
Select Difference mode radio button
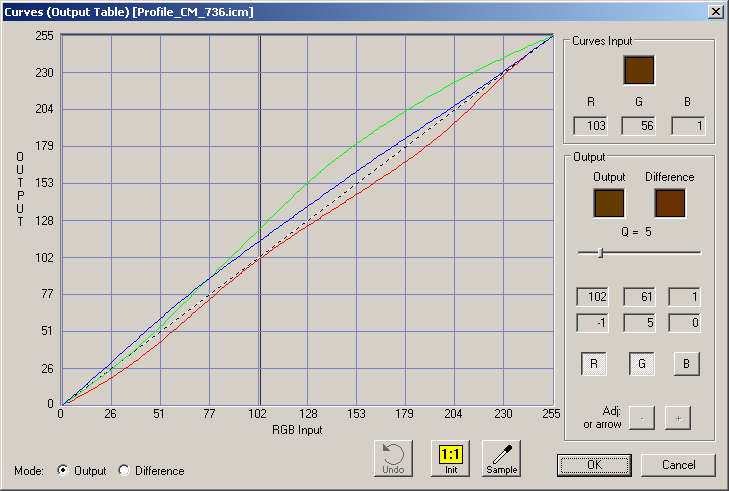pos(124,470)
